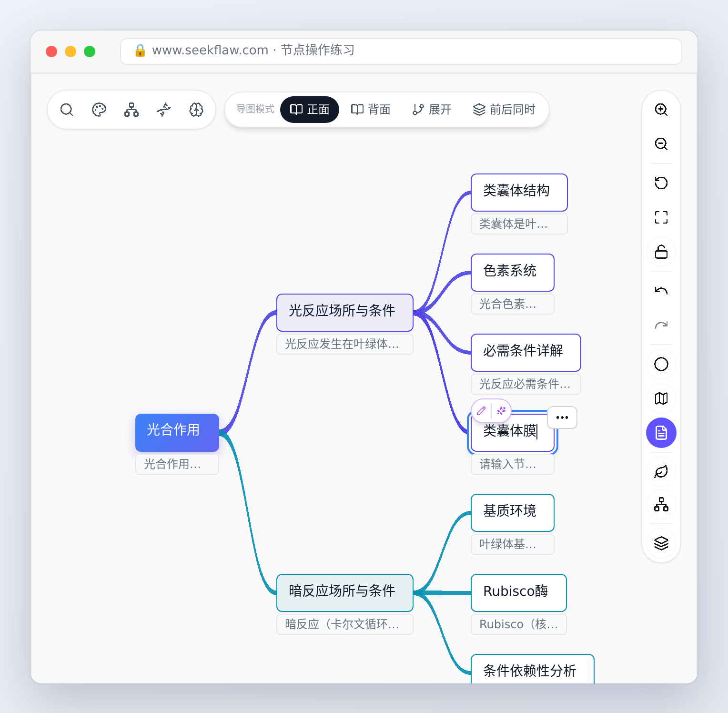Viewport: 728px width, 713px height.
Task: Open the note 光反应必需条件…
Action: 526,384
